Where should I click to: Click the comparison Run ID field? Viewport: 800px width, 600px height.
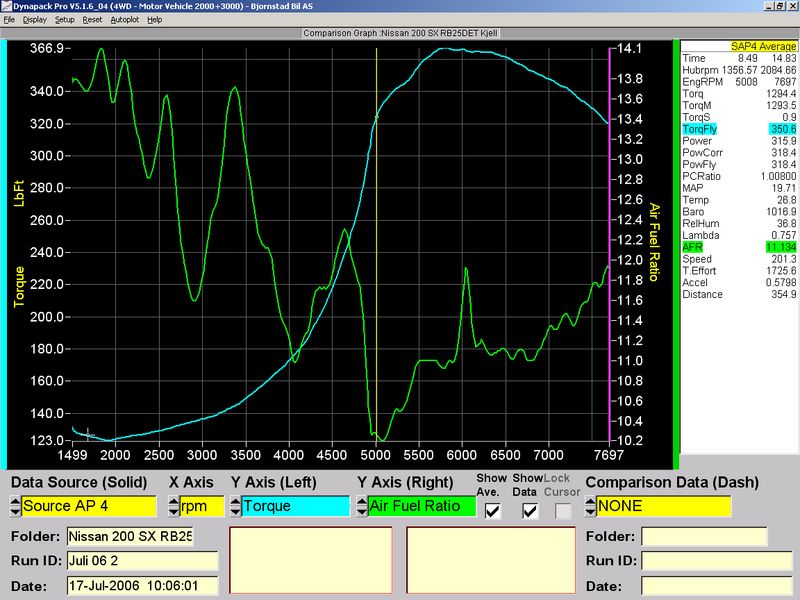716,561
